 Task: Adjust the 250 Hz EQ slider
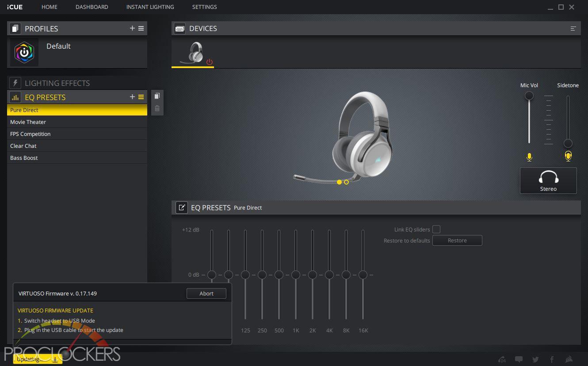click(x=262, y=275)
